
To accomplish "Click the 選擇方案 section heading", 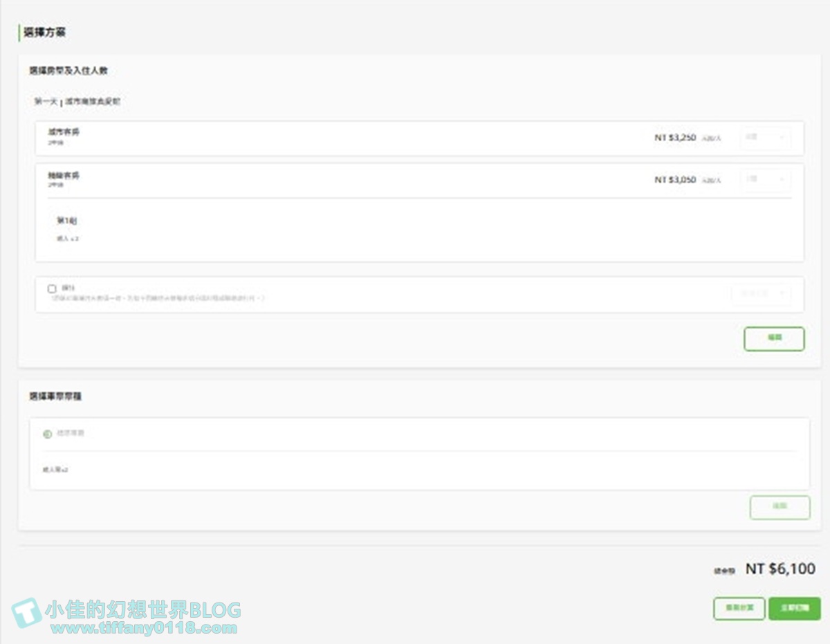I will click(44, 33).
